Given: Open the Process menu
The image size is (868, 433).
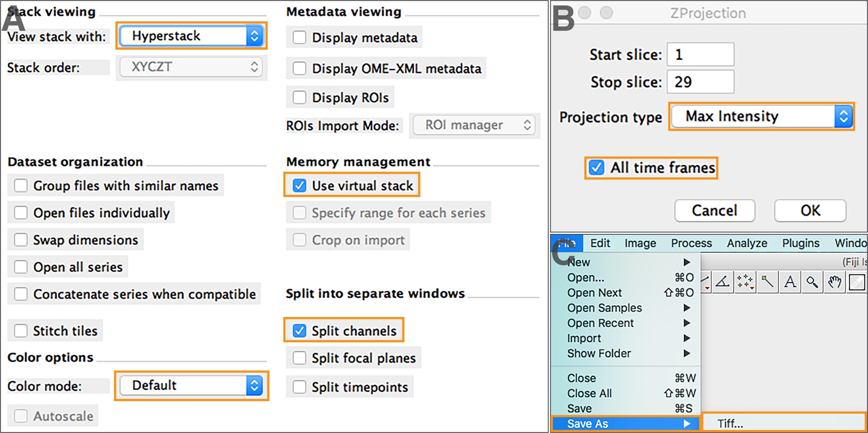Looking at the screenshot, I should point(691,243).
